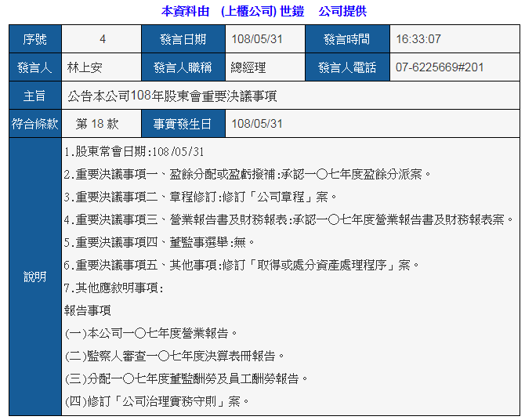
Task: Click the 主旨 label cell
Action: pos(35,96)
